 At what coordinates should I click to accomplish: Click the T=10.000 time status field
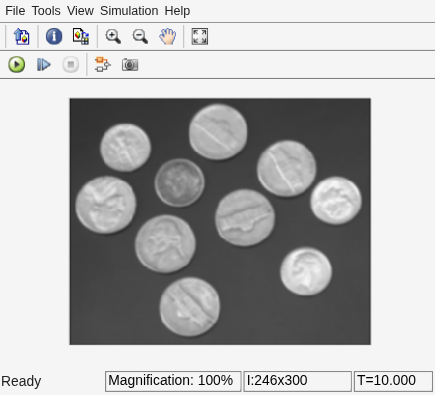pyautogui.click(x=393, y=381)
